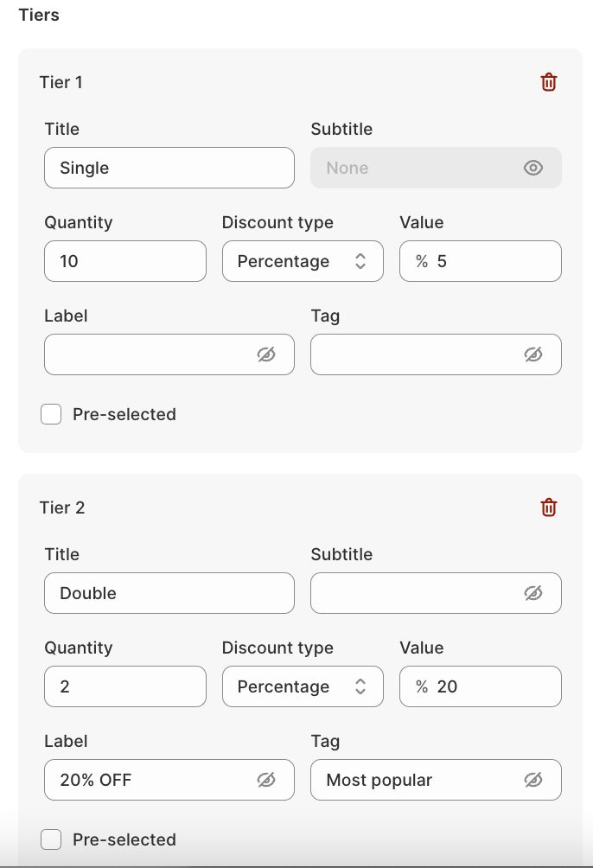
Task: Click the Tier 2 Title field 'Double'
Action: click(169, 593)
